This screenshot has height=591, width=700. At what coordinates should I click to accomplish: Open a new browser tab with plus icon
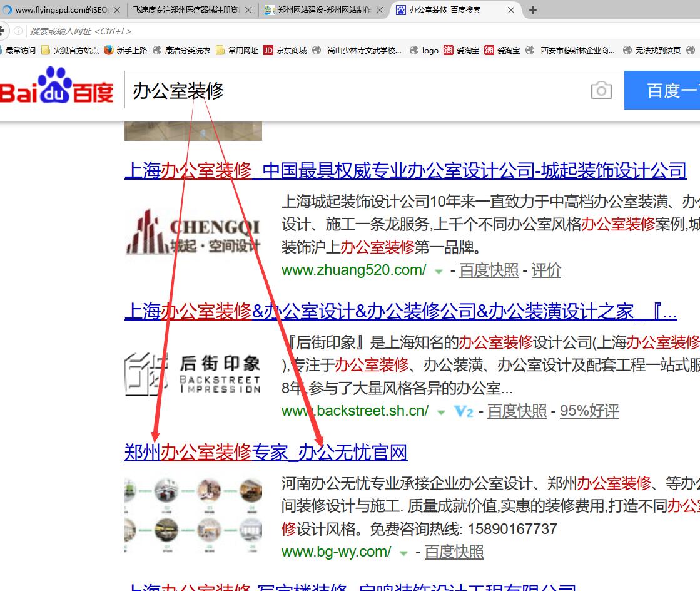[533, 10]
